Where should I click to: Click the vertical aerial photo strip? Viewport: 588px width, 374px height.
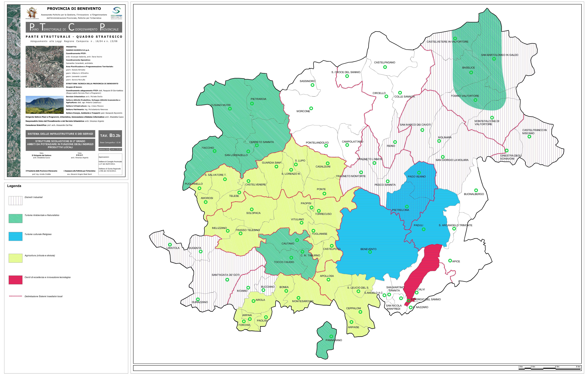14,91
